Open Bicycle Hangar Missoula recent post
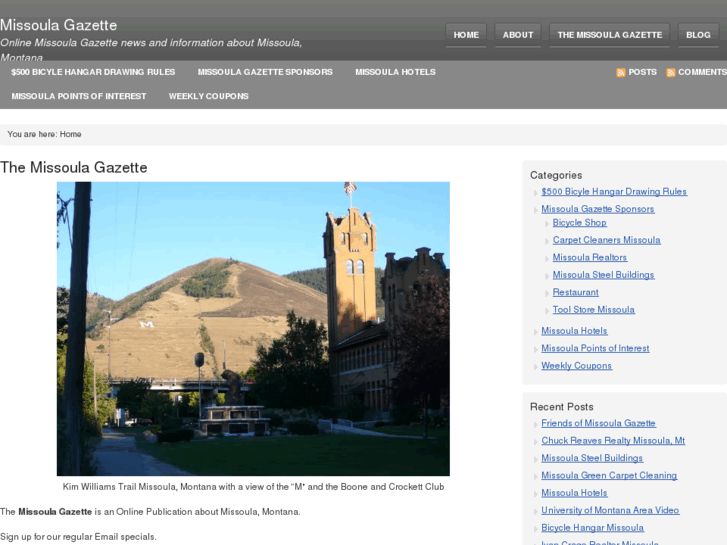The height and width of the screenshot is (545, 727). pos(593,528)
